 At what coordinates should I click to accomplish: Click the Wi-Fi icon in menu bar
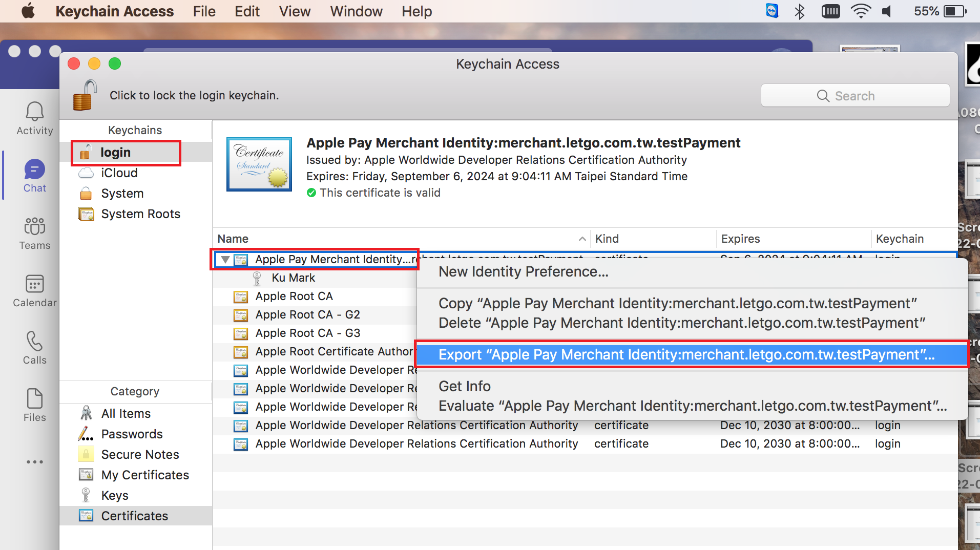860,11
